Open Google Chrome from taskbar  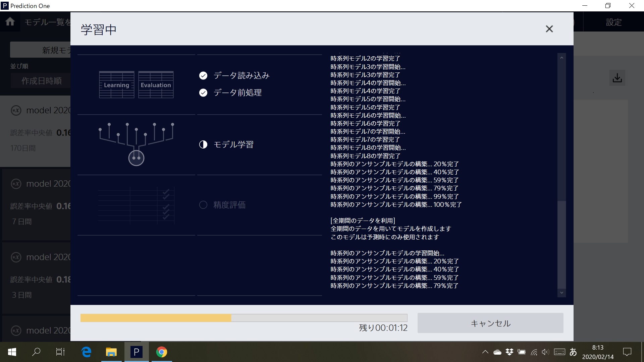coord(161,352)
